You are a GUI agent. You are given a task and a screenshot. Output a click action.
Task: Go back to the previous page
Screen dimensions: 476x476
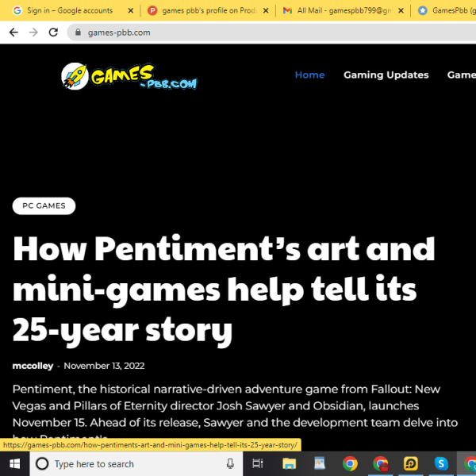point(13,33)
